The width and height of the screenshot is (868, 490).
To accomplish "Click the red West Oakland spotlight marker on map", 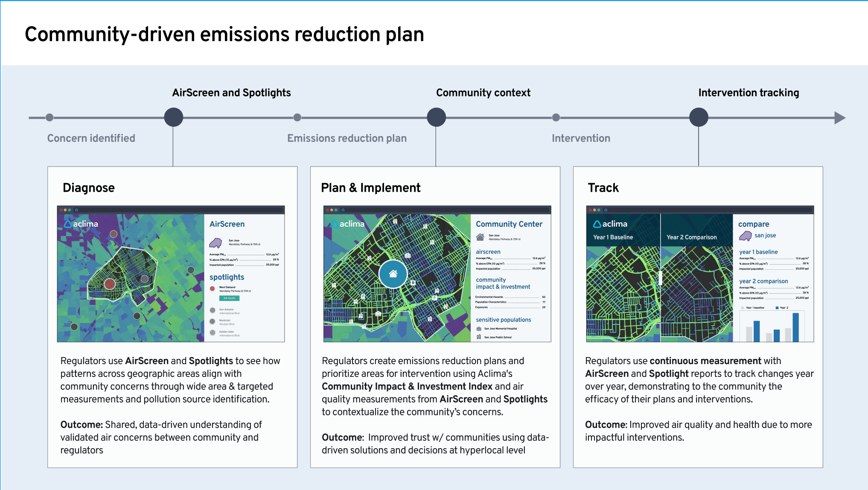I will pyautogui.click(x=110, y=284).
